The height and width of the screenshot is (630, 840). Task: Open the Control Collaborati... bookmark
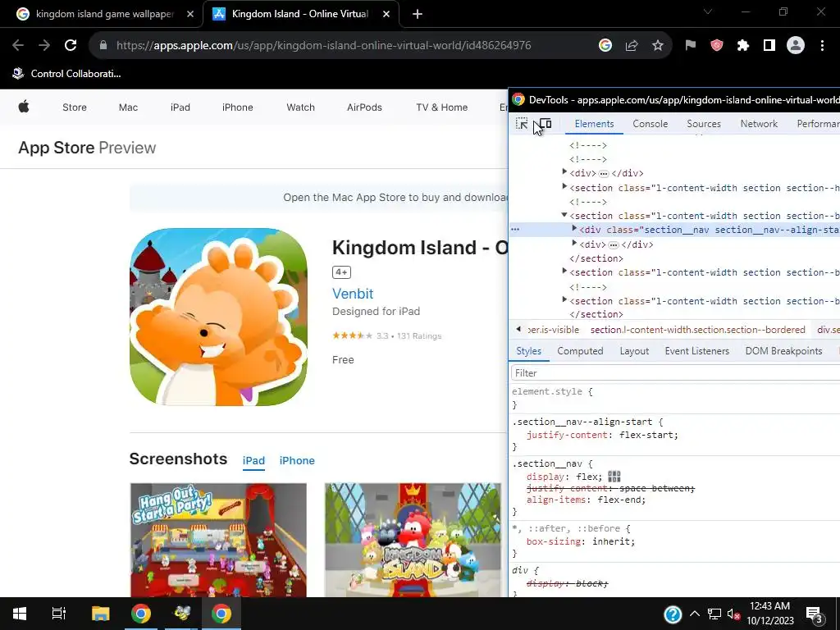(x=67, y=73)
